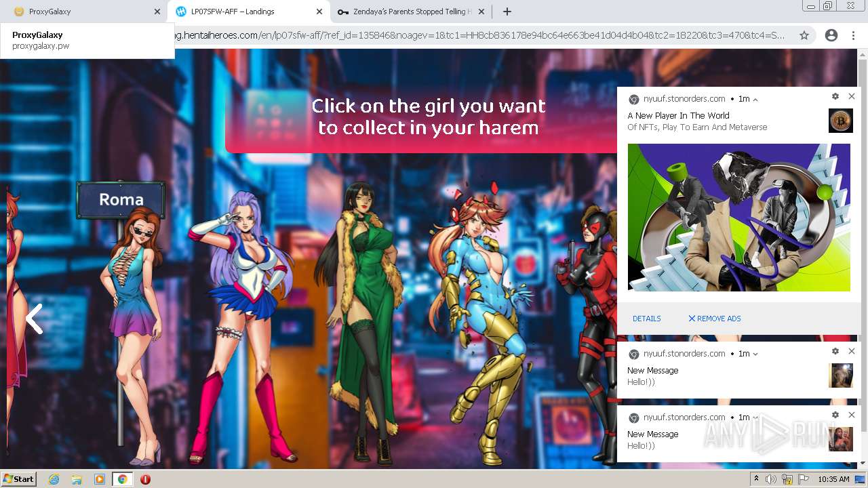This screenshot has width=868, height=488.
Task: Click the Roma street sign
Action: pos(121,199)
